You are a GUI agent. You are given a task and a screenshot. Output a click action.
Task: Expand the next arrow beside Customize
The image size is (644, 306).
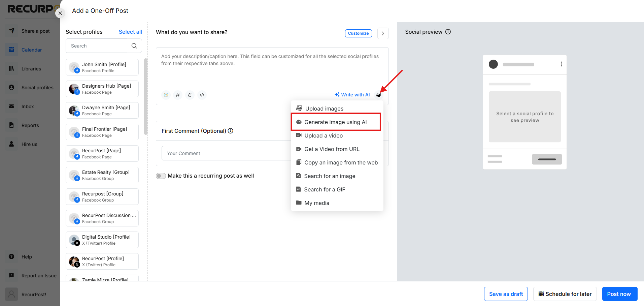[383, 33]
